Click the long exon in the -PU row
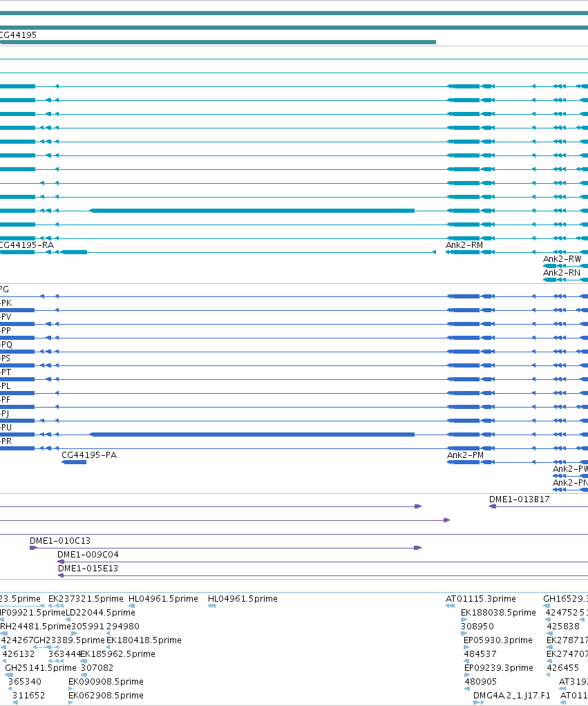 252,435
